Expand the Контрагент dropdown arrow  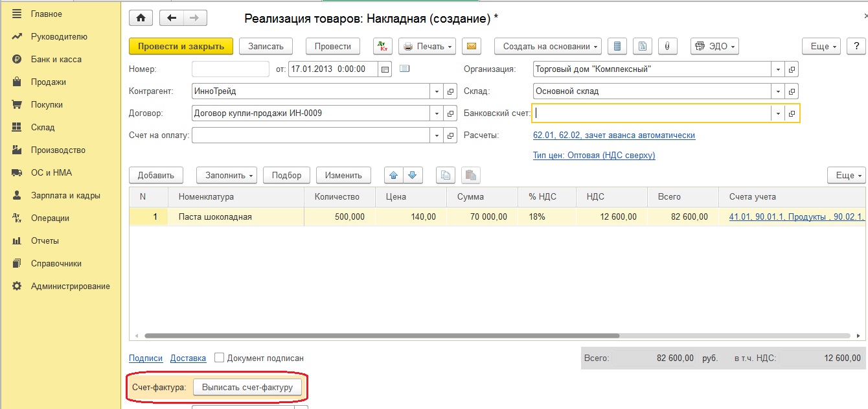pos(437,91)
